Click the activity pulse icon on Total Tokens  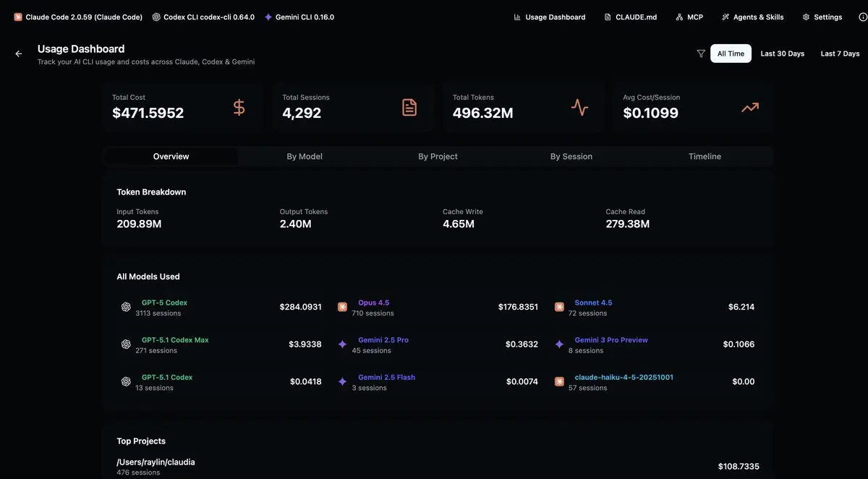580,107
